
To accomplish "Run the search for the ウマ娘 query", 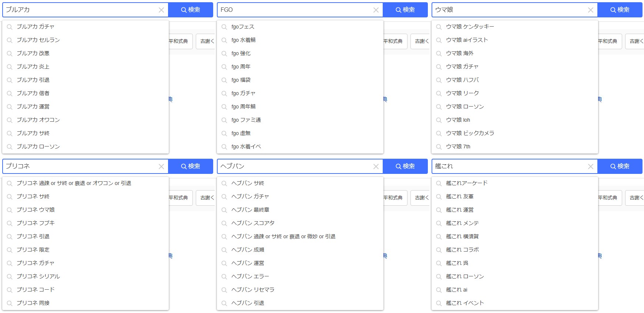I will [620, 10].
